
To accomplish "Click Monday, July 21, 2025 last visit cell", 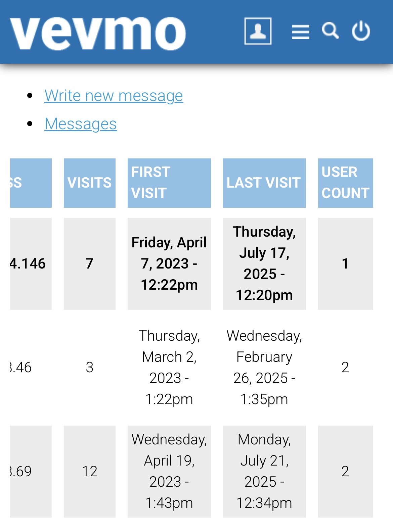I will (x=264, y=472).
